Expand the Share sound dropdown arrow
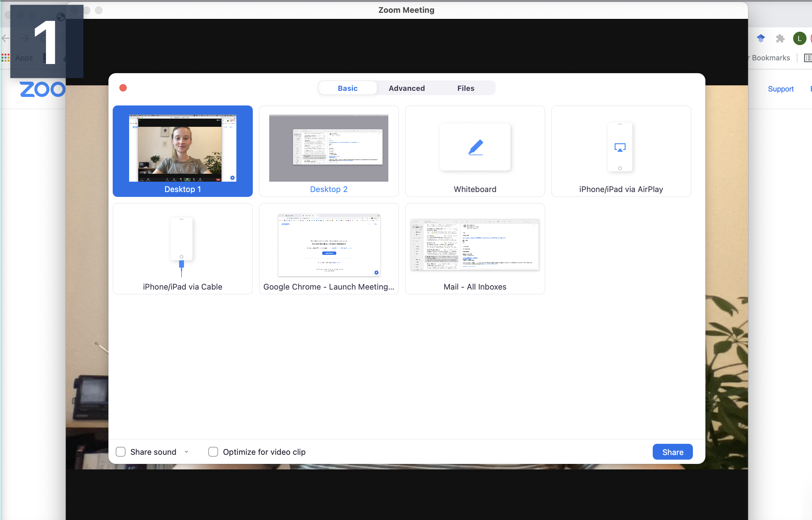The image size is (812, 520). click(x=187, y=452)
